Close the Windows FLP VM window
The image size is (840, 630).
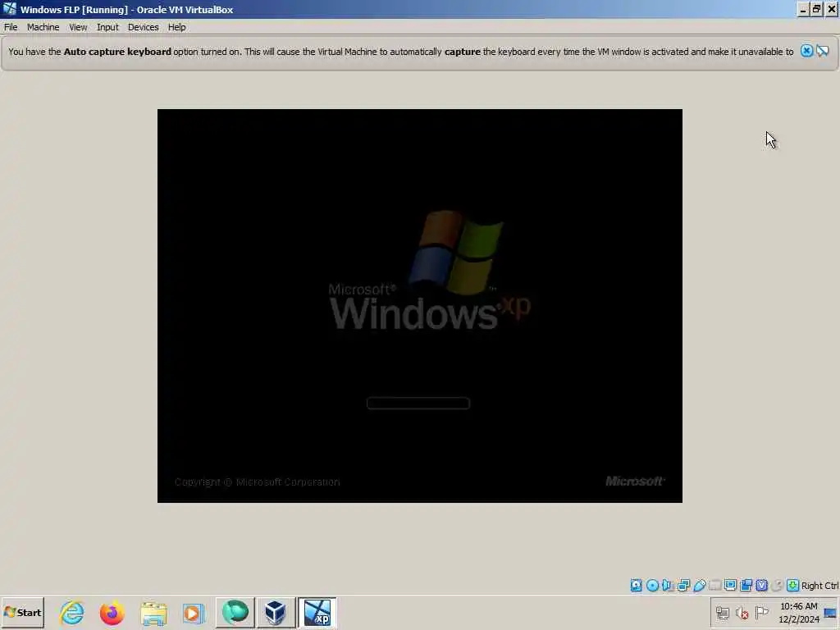click(832, 9)
